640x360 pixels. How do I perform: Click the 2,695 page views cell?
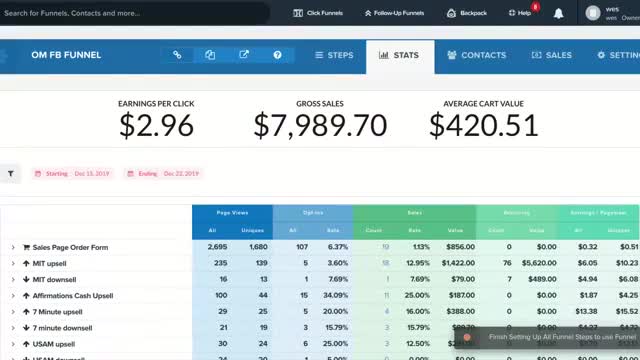tap(217, 247)
